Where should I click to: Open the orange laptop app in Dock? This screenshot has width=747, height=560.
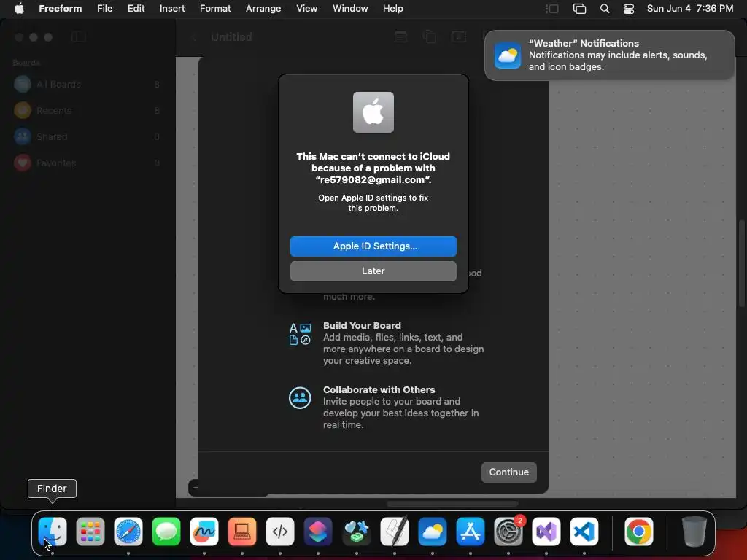pos(242,532)
